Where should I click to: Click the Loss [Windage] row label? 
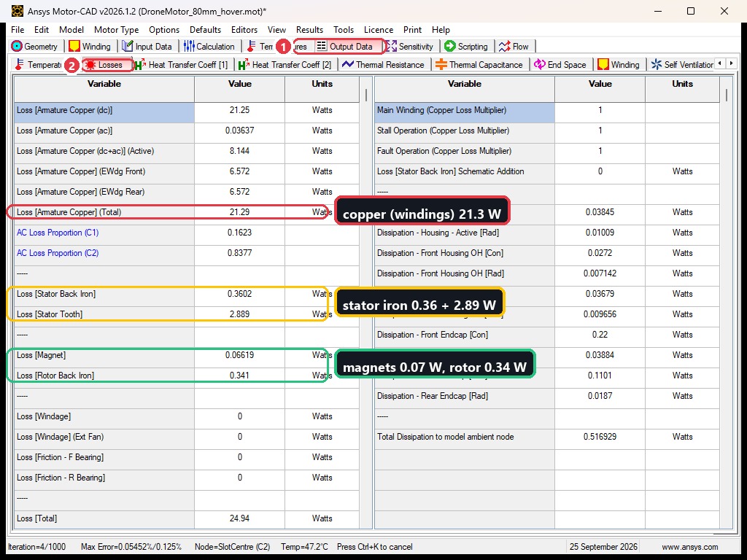click(44, 416)
